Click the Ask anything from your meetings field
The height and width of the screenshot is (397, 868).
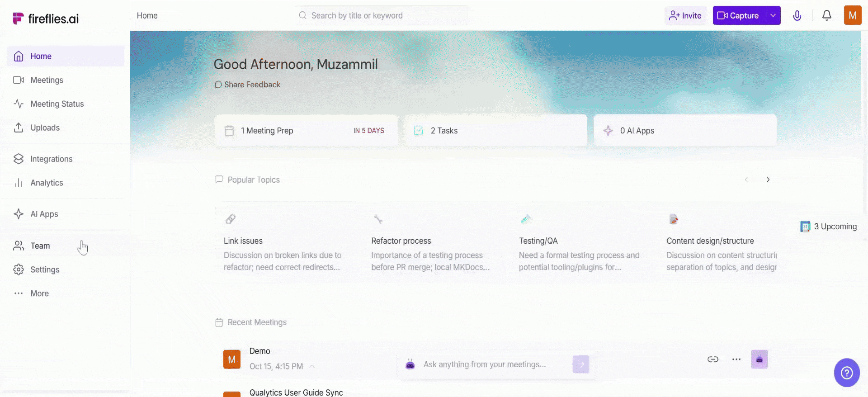[x=485, y=364]
